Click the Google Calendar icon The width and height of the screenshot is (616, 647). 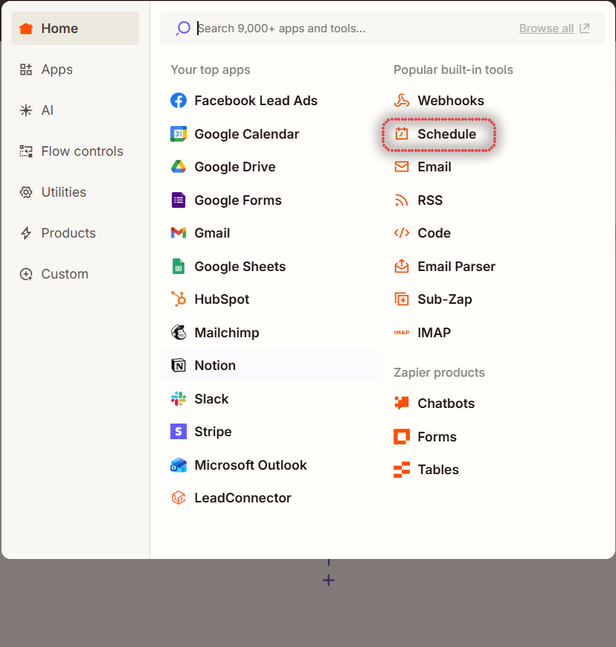click(178, 134)
